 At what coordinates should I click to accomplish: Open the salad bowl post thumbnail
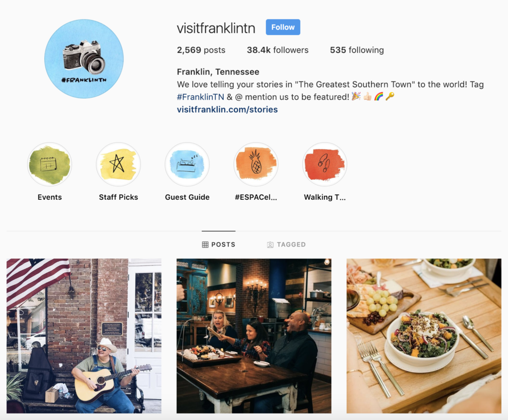point(424,336)
